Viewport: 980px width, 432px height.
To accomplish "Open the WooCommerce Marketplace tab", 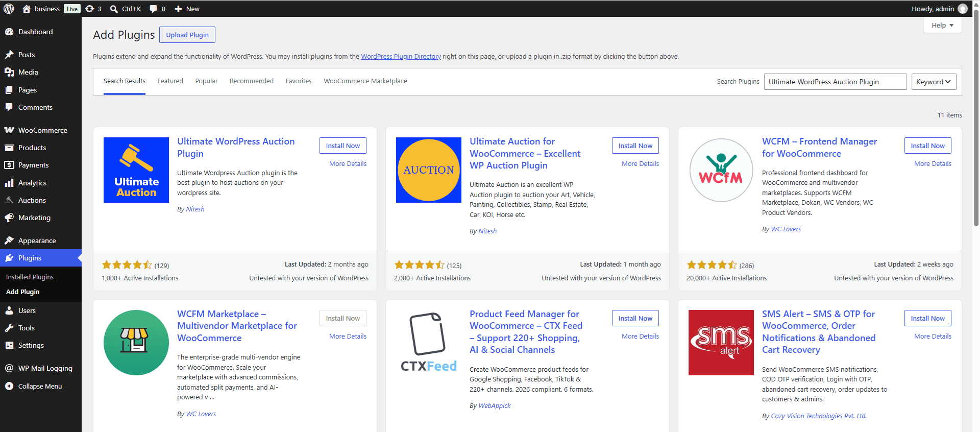I will 365,81.
